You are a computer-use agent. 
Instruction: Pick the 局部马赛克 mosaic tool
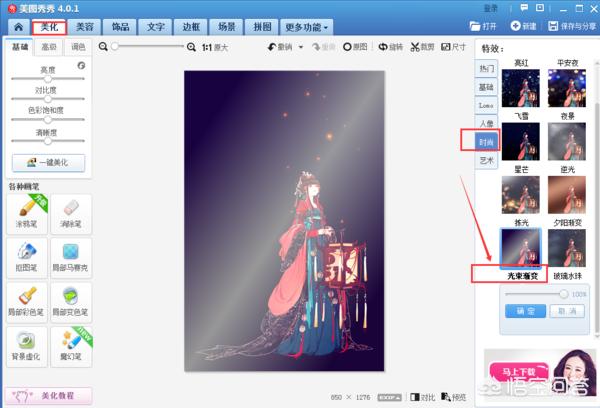click(70, 254)
